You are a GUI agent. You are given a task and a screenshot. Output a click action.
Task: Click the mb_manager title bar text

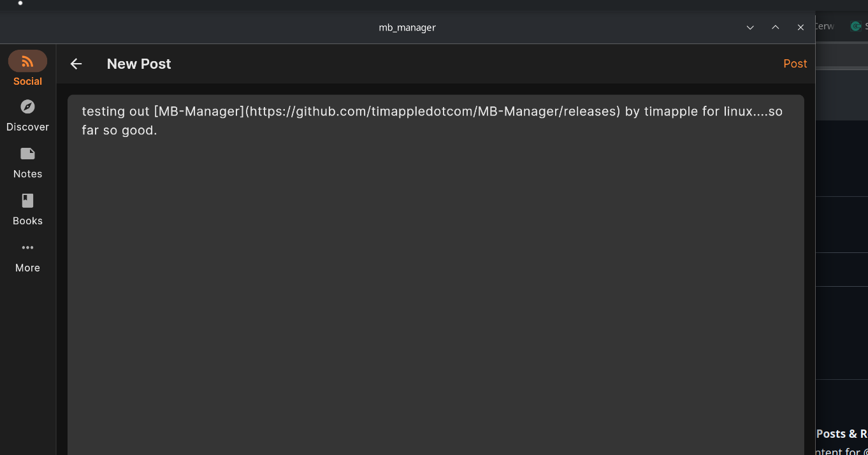point(407,27)
